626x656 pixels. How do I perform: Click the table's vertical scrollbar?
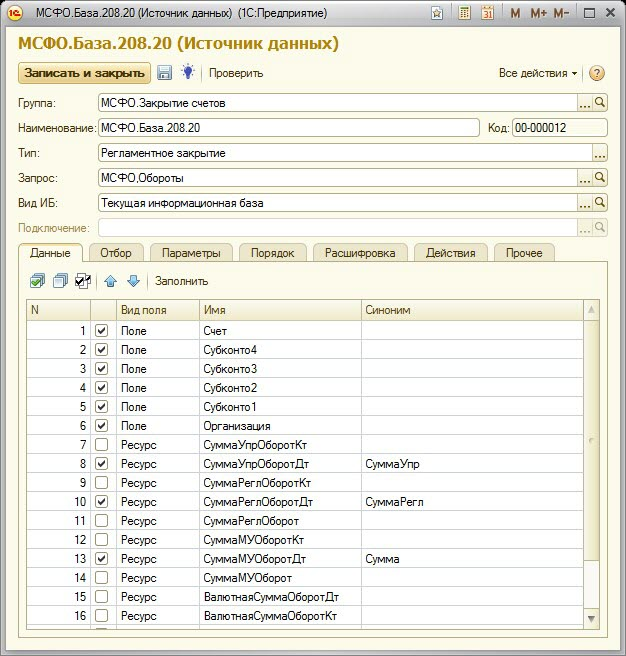(591, 440)
